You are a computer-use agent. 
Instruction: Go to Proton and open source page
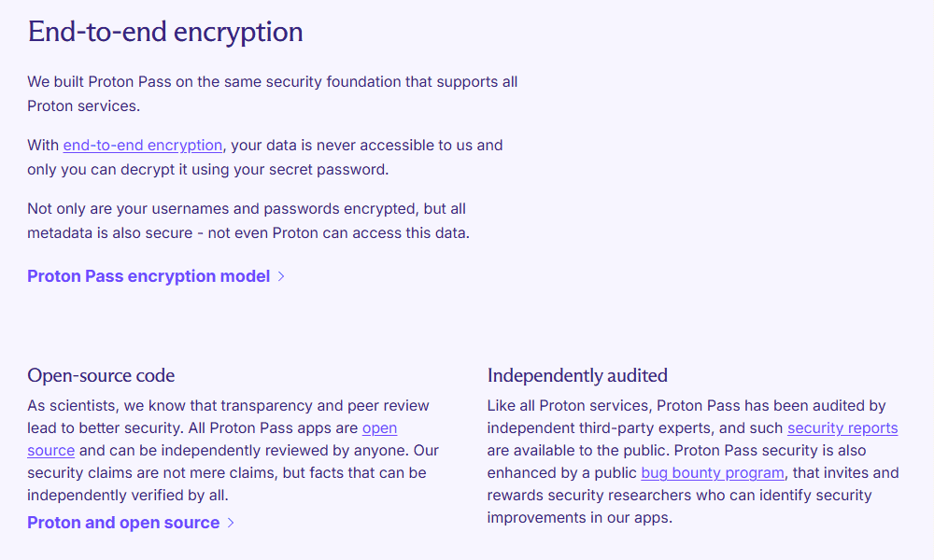click(123, 523)
